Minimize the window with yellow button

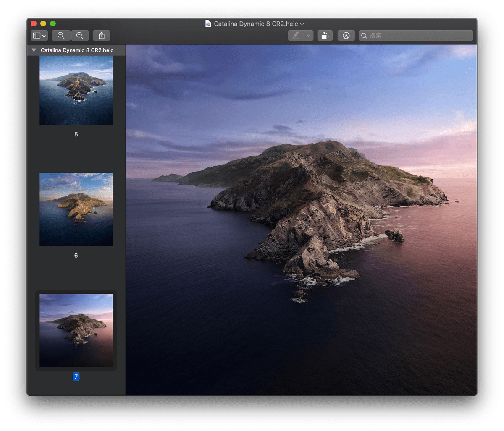click(43, 24)
